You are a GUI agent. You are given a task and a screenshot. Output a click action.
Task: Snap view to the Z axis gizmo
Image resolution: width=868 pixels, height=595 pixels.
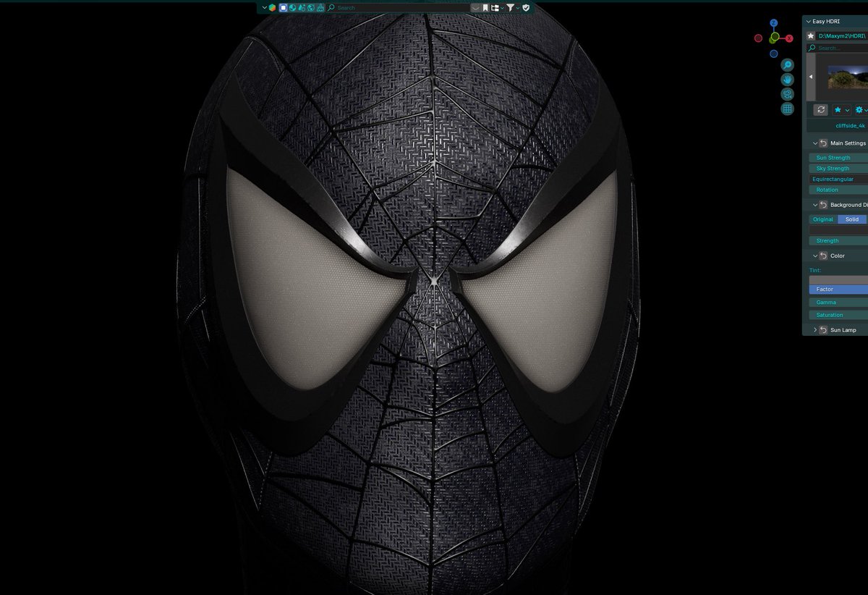point(774,23)
